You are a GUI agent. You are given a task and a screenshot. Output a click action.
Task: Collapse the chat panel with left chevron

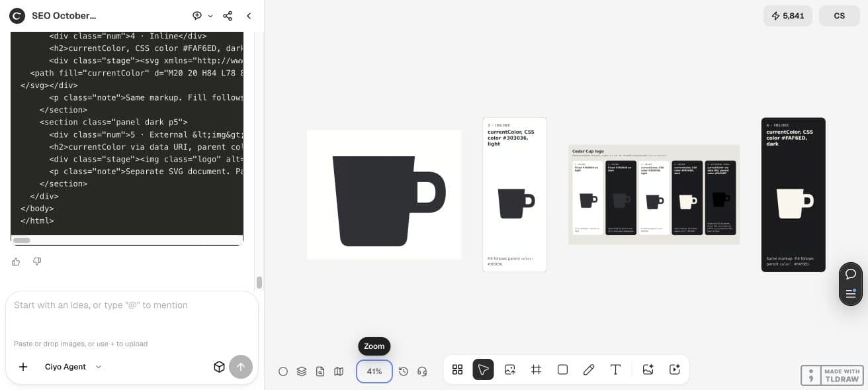(249, 16)
